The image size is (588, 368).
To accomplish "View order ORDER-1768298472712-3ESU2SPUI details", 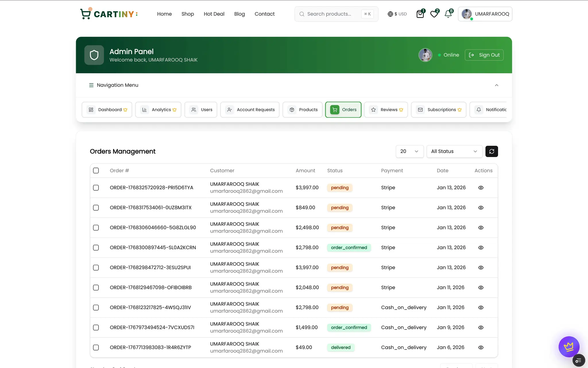I will point(481,268).
